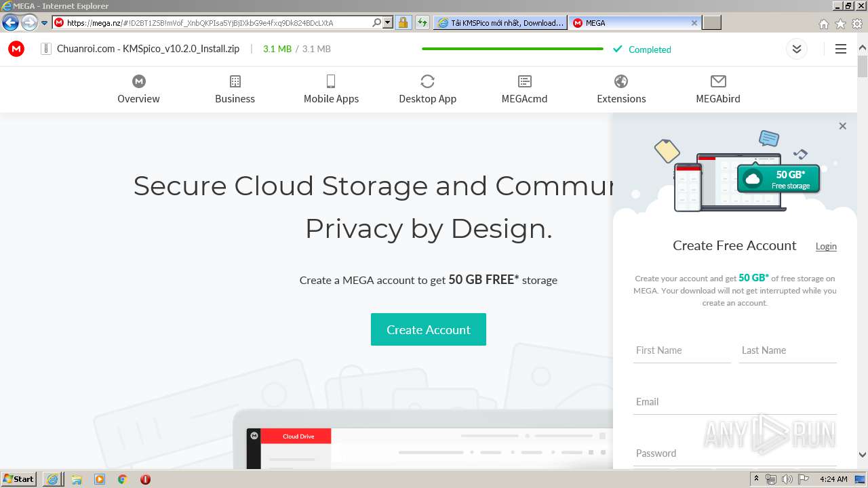The image size is (868, 488).
Task: Open the browser Home icon
Action: coord(823,24)
